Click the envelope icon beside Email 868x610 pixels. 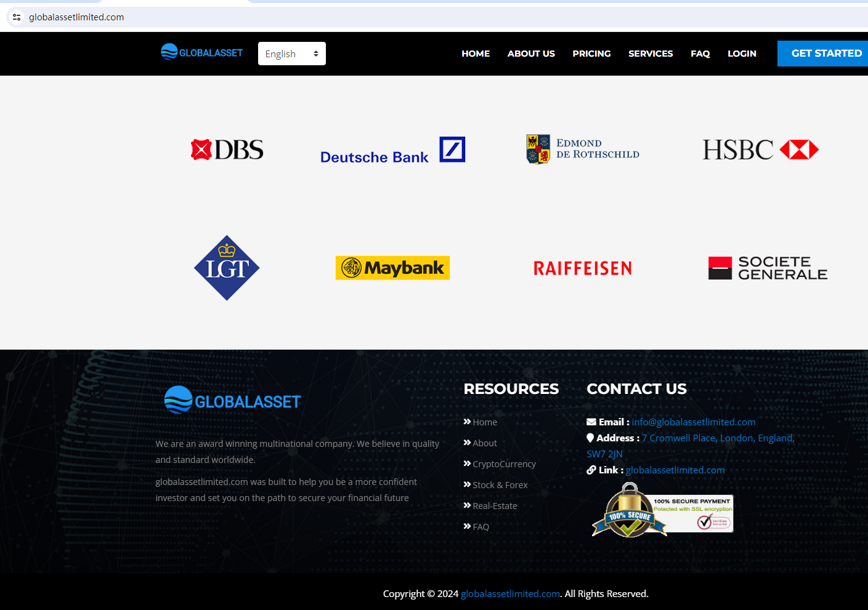(x=591, y=422)
